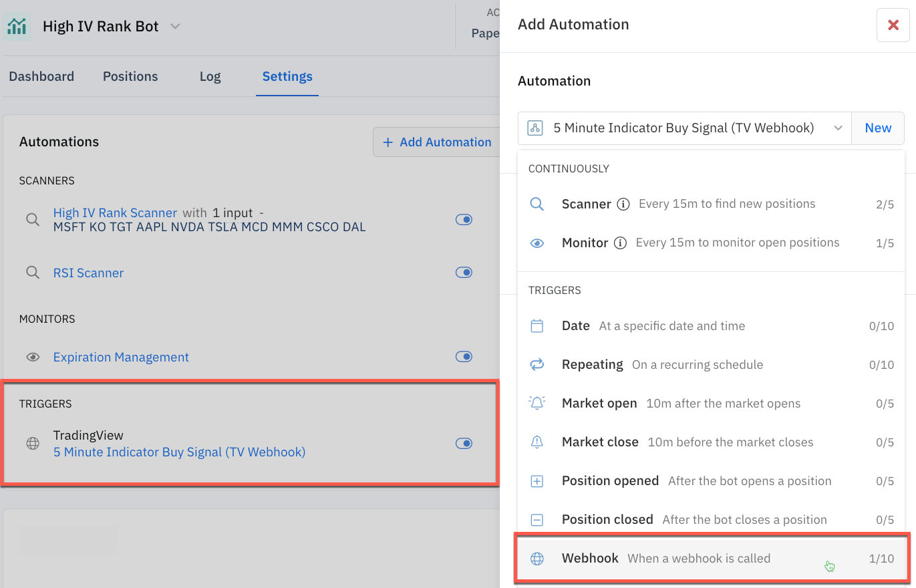Image resolution: width=916 pixels, height=588 pixels.
Task: Disable the RSI Scanner automation toggle
Action: [464, 273]
